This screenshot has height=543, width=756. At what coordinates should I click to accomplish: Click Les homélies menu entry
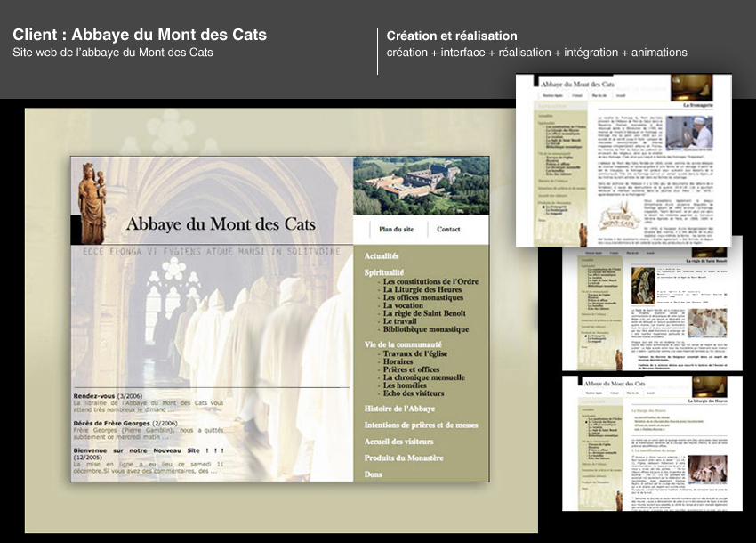point(405,385)
